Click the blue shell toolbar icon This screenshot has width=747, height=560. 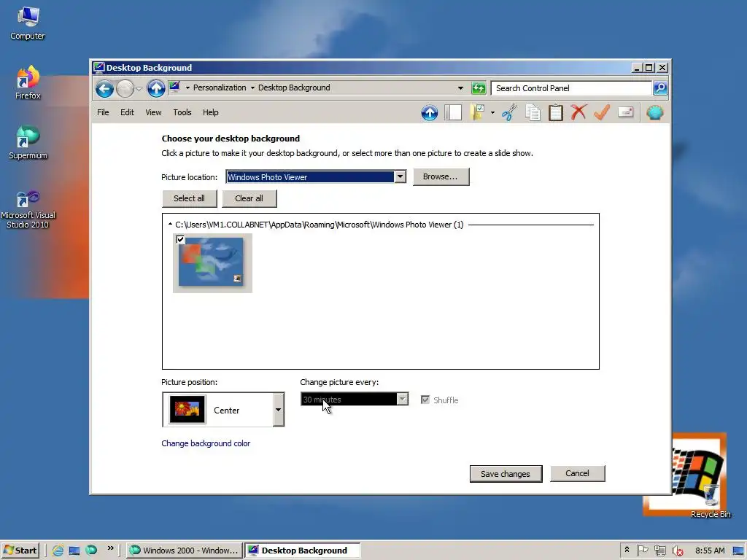pyautogui.click(x=655, y=113)
